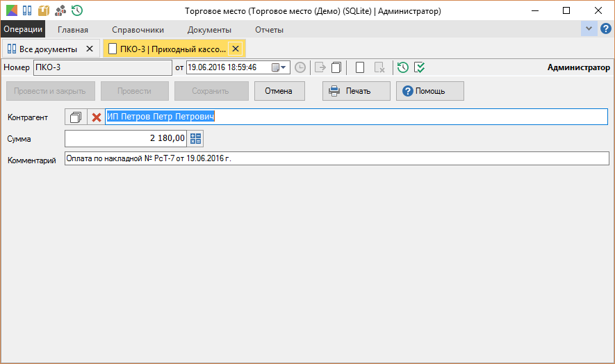The width and height of the screenshot is (615, 364).
Task: Collapse the ribbon with chevron arrow
Action: tap(589, 28)
